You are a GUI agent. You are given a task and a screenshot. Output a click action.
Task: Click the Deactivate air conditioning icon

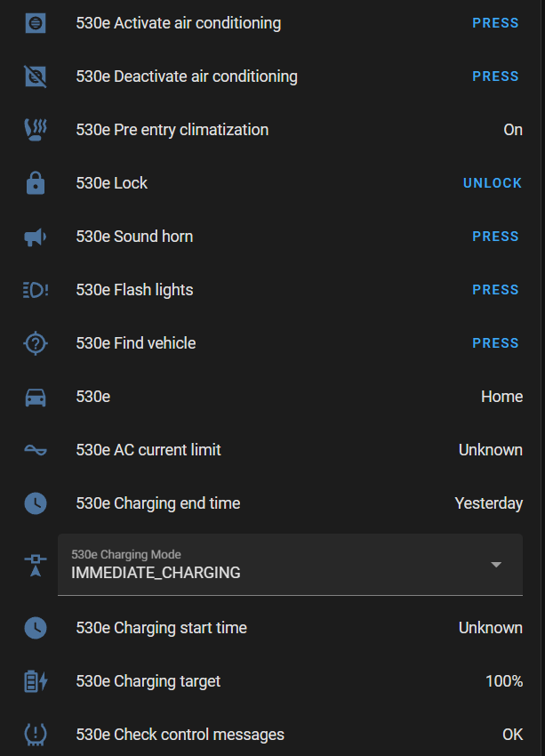click(36, 76)
